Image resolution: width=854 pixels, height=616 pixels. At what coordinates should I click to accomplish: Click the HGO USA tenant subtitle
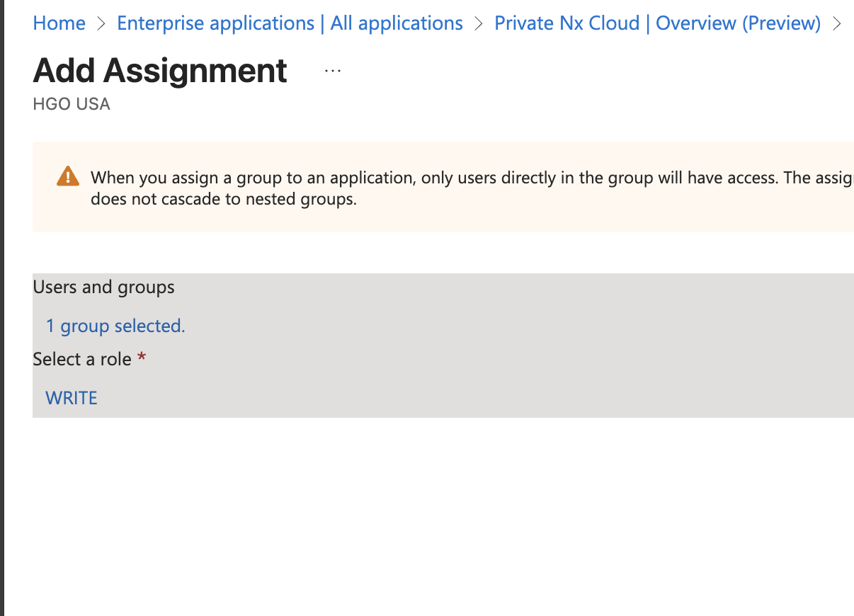tap(72, 104)
